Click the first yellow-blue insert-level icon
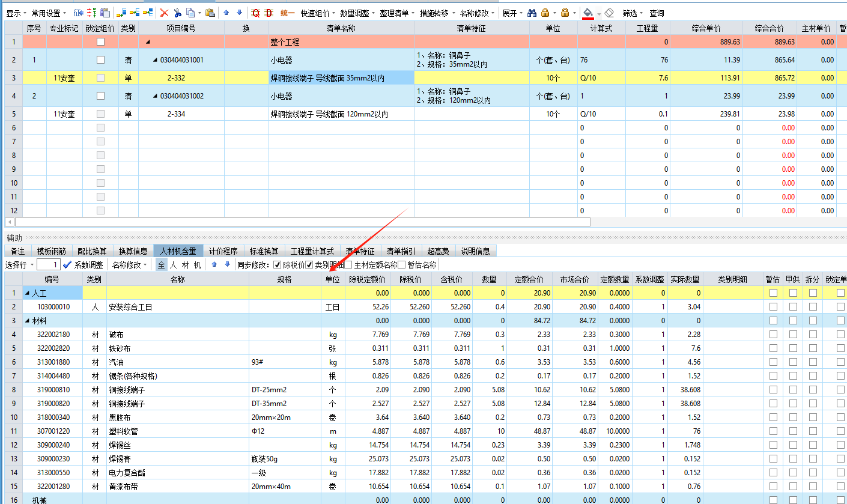The width and height of the screenshot is (847, 504). pos(121,13)
